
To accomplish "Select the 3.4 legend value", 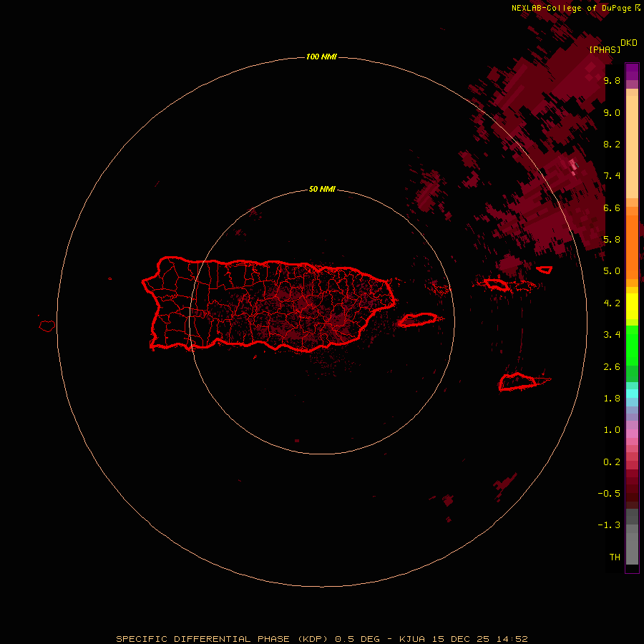I will (612, 335).
